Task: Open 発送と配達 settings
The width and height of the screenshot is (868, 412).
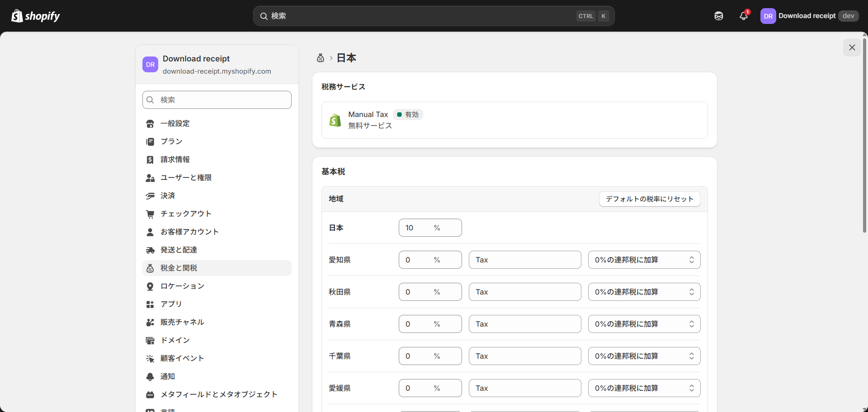Action: [217, 250]
